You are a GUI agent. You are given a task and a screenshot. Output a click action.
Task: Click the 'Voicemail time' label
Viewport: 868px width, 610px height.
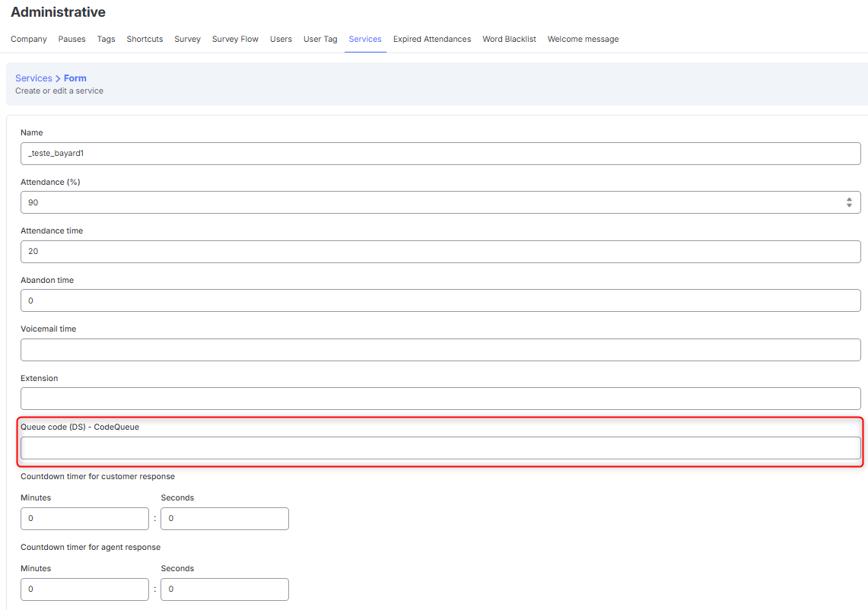[48, 329]
